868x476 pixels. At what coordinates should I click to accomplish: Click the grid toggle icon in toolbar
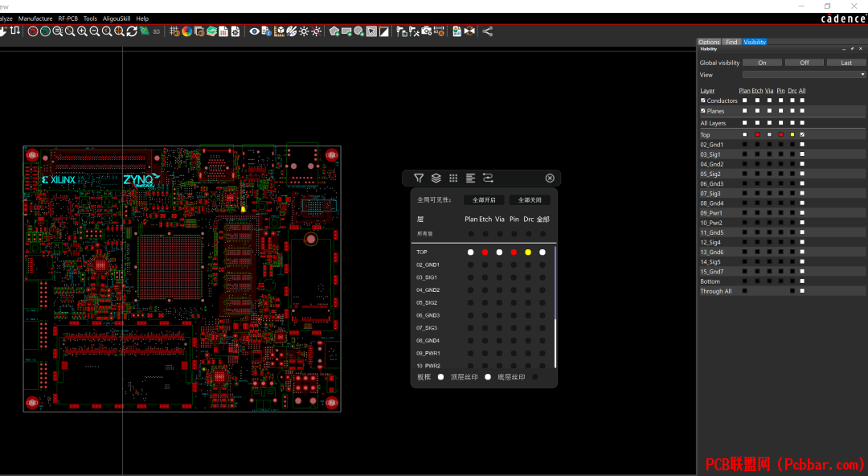(x=174, y=31)
